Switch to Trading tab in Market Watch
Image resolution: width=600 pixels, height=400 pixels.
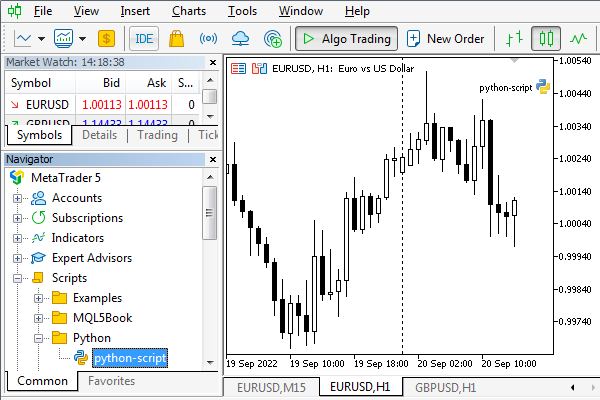coord(157,135)
